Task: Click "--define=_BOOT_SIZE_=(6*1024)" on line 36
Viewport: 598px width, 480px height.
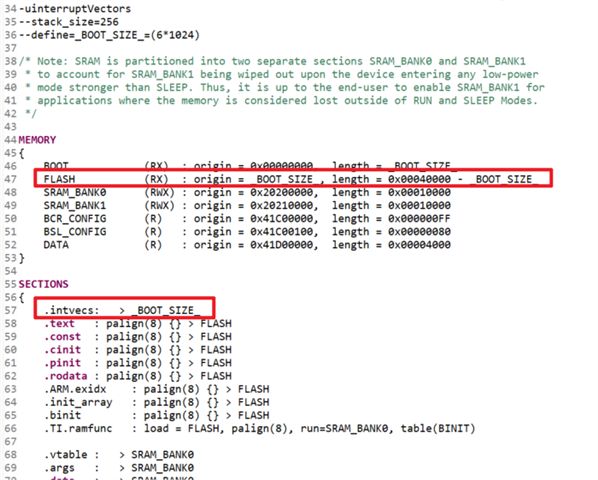Action: pyautogui.click(x=109, y=35)
